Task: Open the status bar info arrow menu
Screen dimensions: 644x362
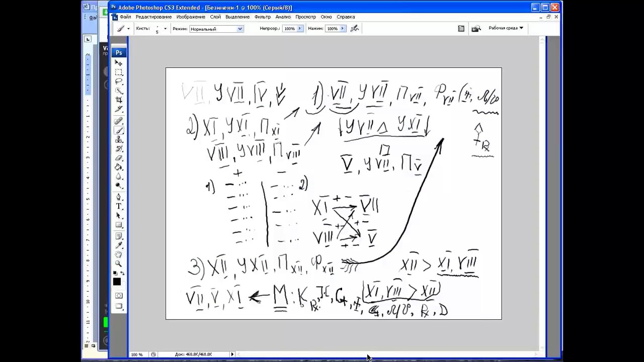Action: point(232,354)
